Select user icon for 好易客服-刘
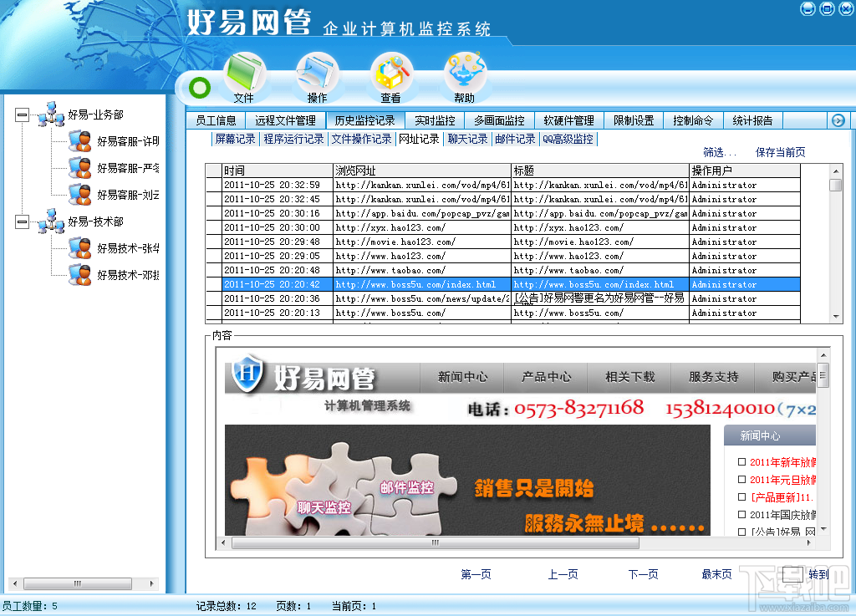Screen dimensions: 856x616 (x=79, y=194)
